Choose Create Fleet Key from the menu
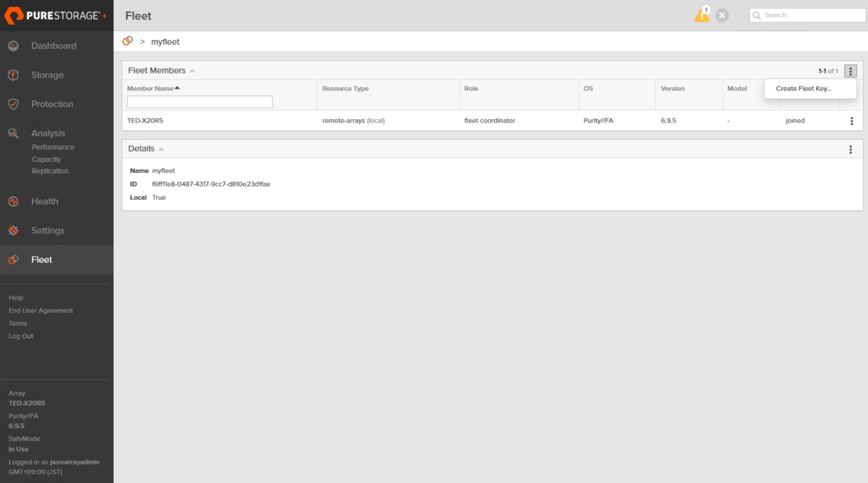Image resolution: width=868 pixels, height=483 pixels. (x=804, y=89)
